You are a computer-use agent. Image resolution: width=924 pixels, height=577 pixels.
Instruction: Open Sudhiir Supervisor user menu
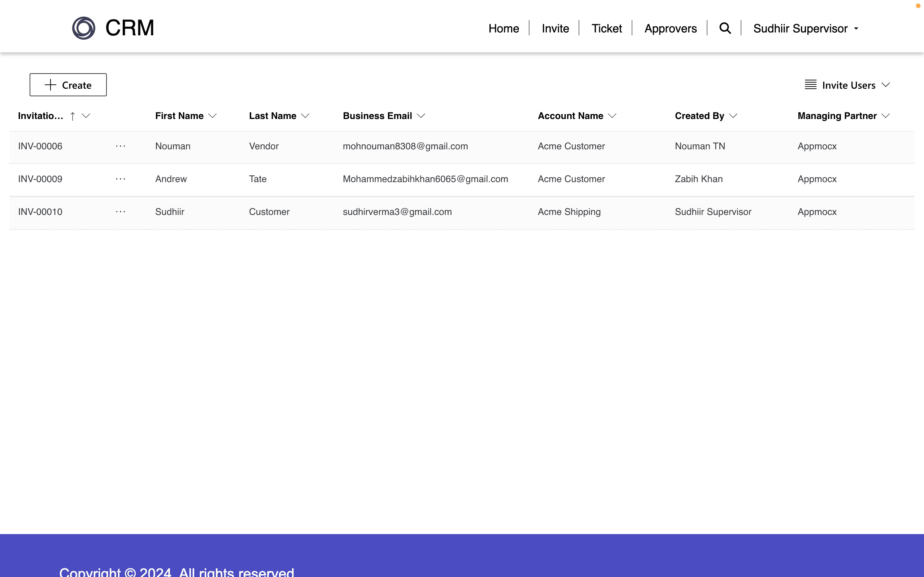tap(806, 28)
